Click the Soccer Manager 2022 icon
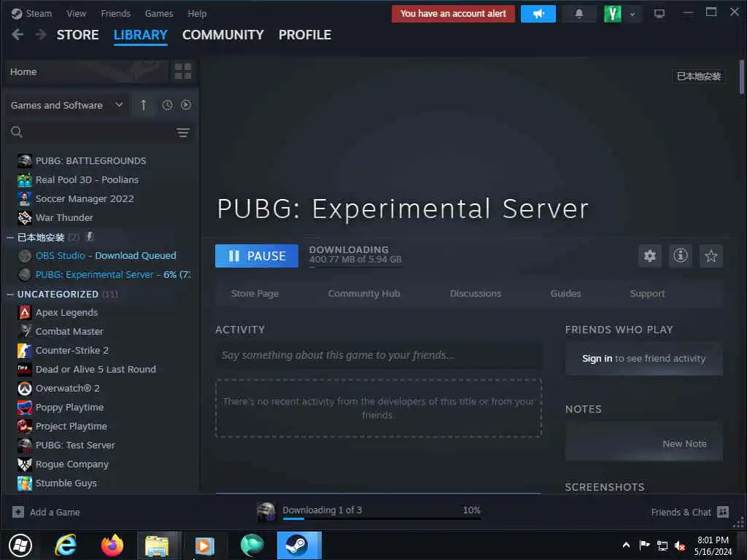This screenshot has width=747, height=560. pos(25,199)
